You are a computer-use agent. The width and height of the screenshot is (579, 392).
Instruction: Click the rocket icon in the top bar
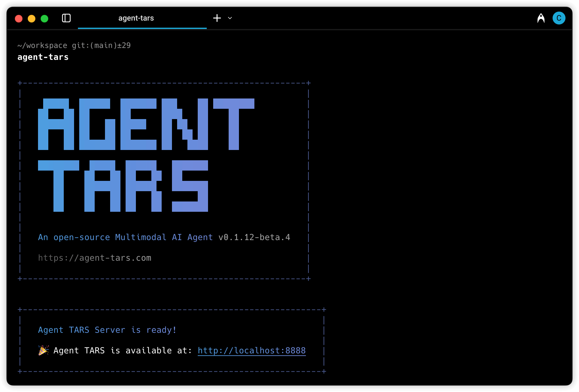point(541,18)
